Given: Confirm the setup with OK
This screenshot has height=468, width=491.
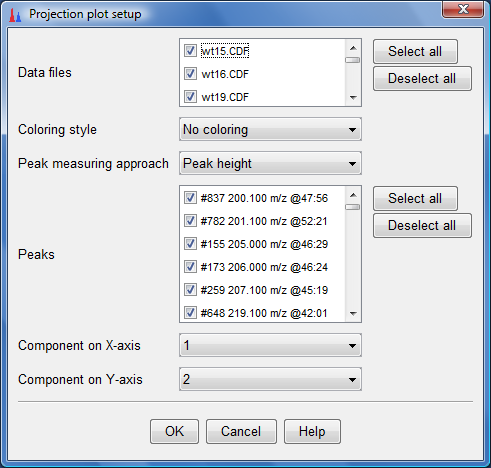Looking at the screenshot, I should 174,432.
